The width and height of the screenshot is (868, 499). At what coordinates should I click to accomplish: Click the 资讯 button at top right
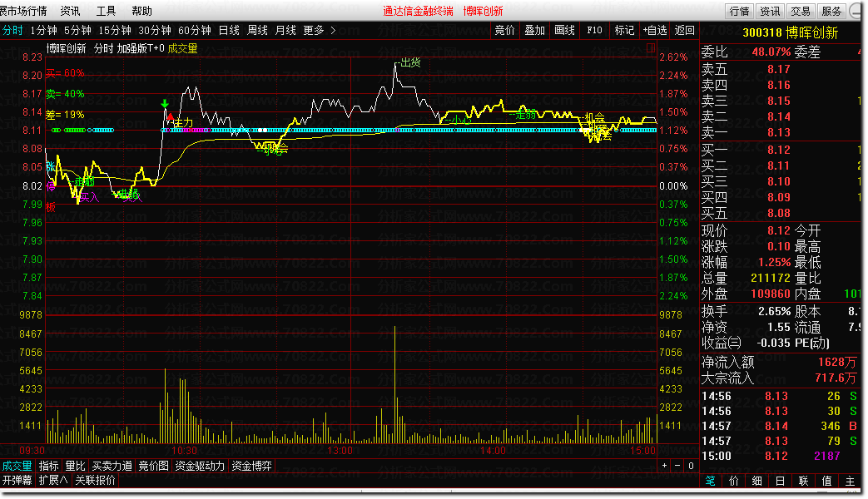(770, 11)
